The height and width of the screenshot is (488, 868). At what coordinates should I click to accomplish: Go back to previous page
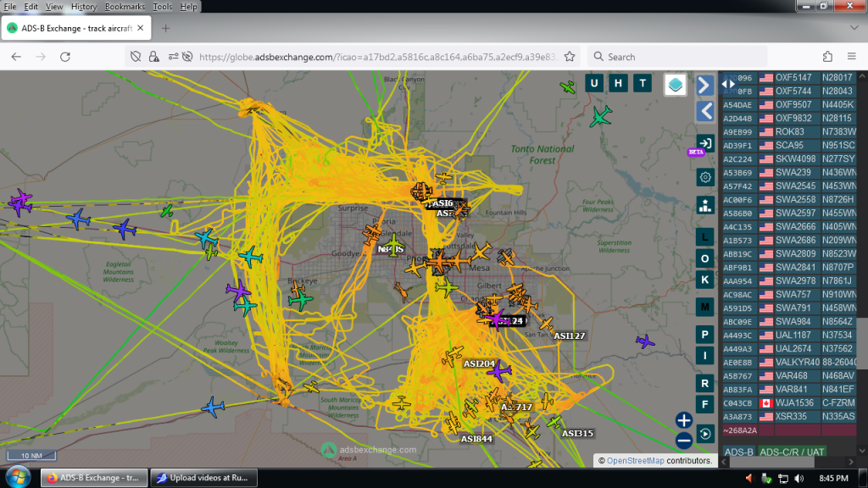click(16, 57)
